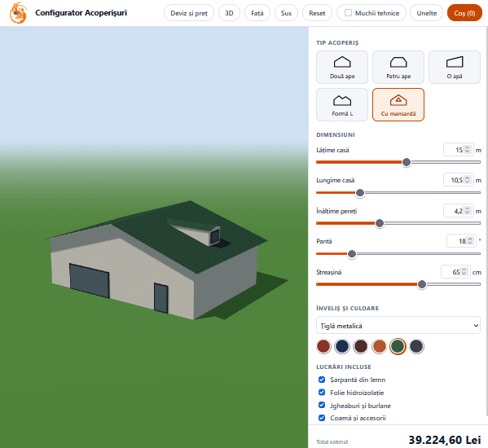Select the Cu mansardă roof type
Viewport: 488px width, 448px height.
pyautogui.click(x=398, y=104)
